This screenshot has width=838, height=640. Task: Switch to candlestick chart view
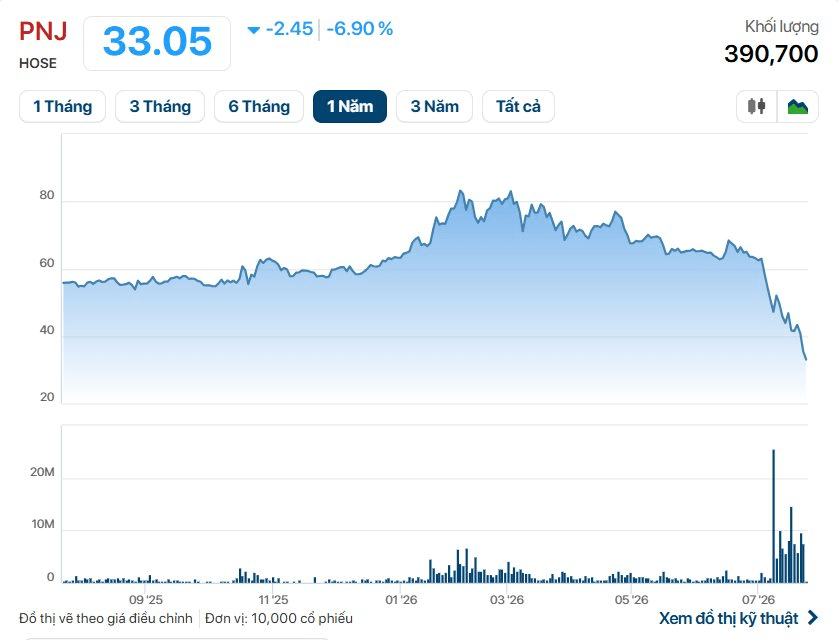click(756, 106)
